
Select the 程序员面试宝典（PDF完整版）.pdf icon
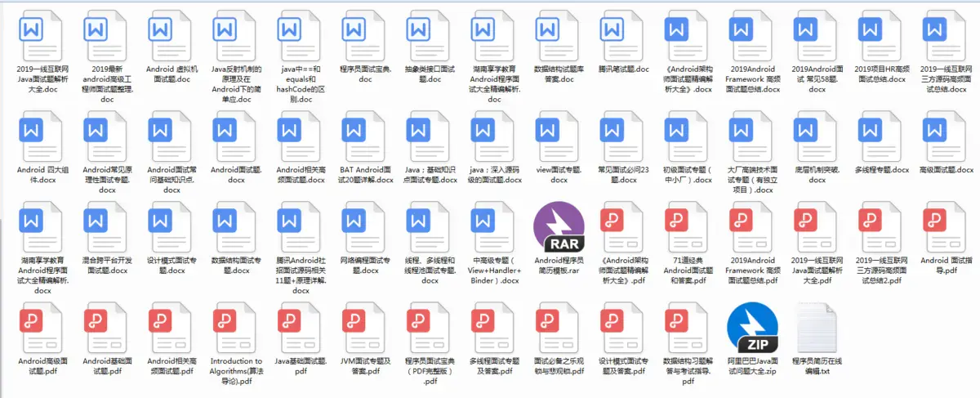click(430, 328)
